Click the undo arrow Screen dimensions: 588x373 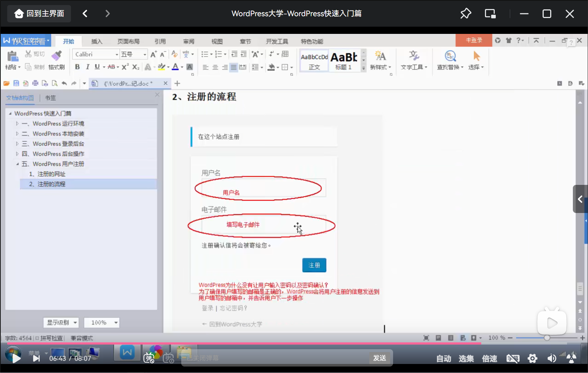[64, 84]
